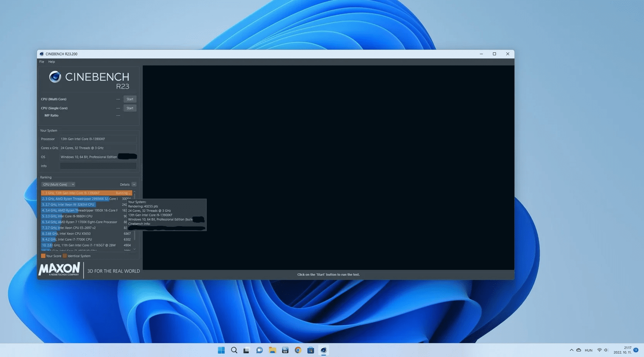Open Task View from the taskbar
Image resolution: width=644 pixels, height=357 pixels.
click(x=247, y=350)
